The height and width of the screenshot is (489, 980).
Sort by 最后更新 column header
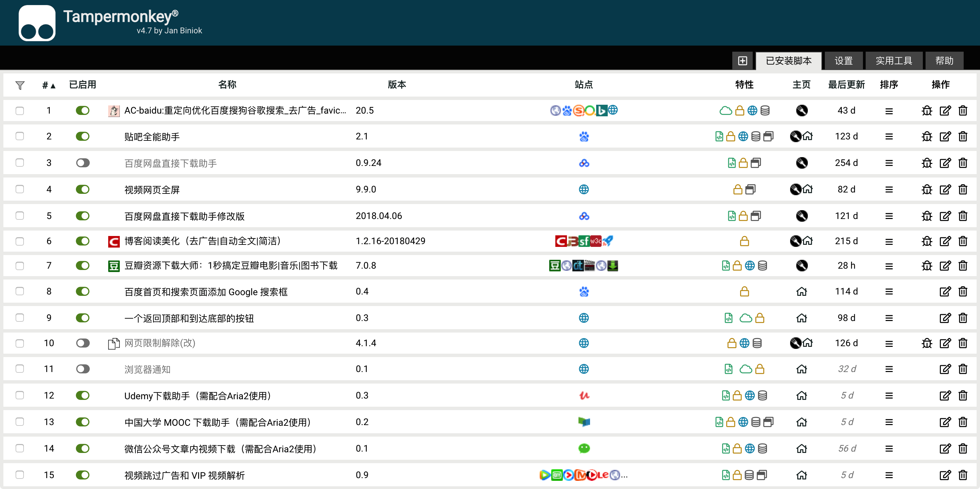[846, 84]
